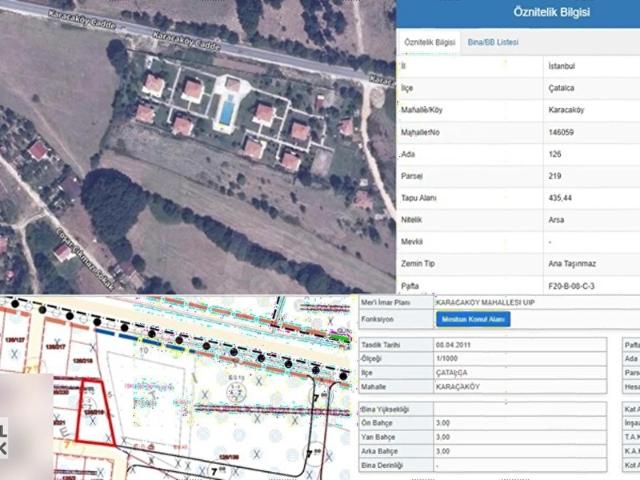This screenshot has height=480, width=640.
Task: Select the MahalleNo value 146059
Action: pos(563,133)
